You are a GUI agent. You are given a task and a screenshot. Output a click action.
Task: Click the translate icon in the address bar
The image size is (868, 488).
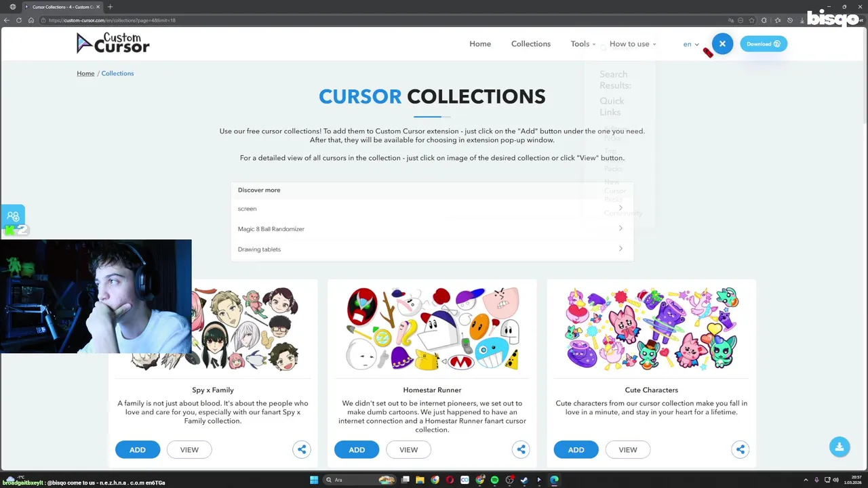pyautogui.click(x=731, y=20)
